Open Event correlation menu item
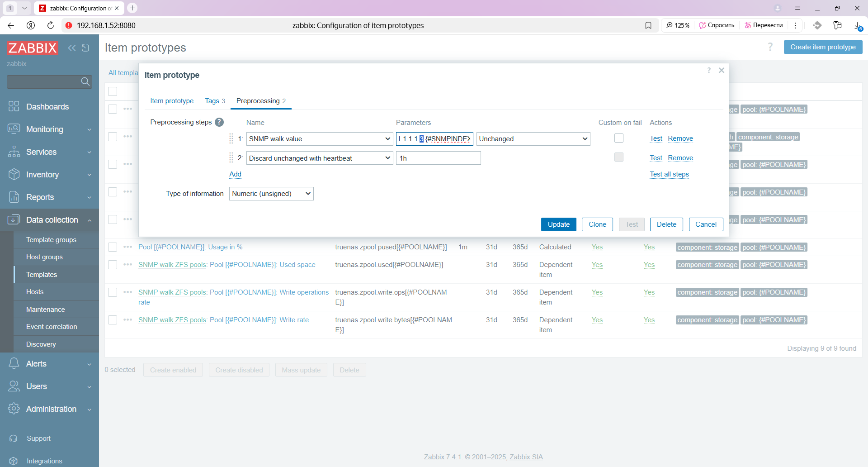 52,327
